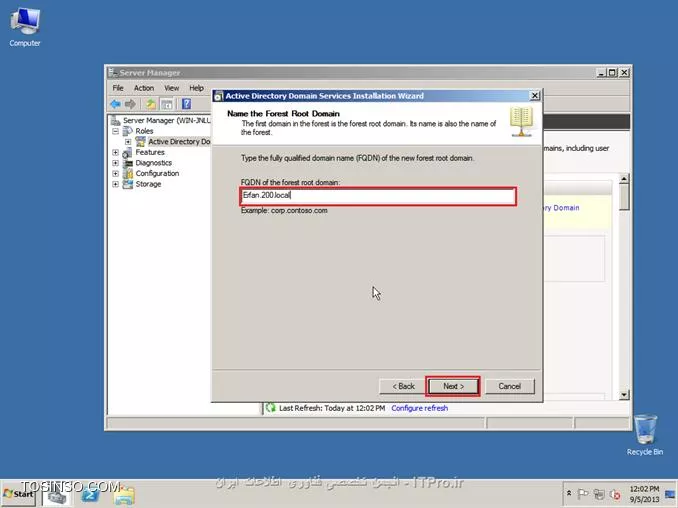Open the Recycle Bin desktop icon

645,435
